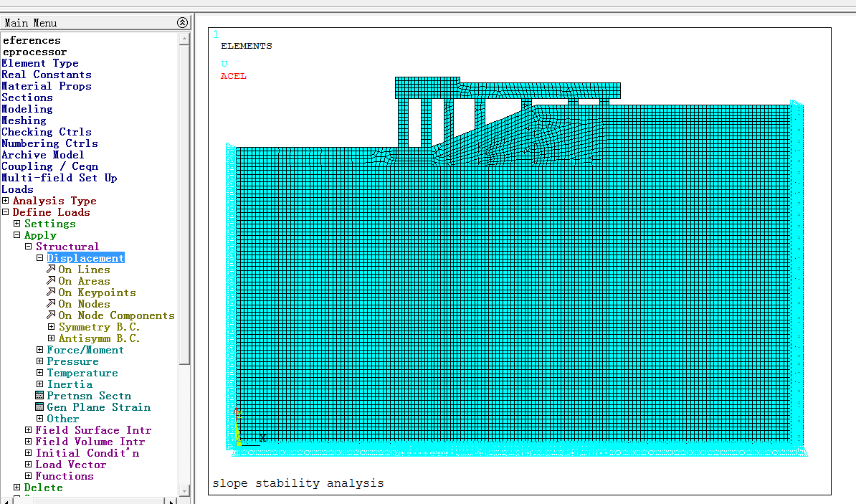The height and width of the screenshot is (504, 856).
Task: Collapse the Displacement branch
Action: [40, 258]
